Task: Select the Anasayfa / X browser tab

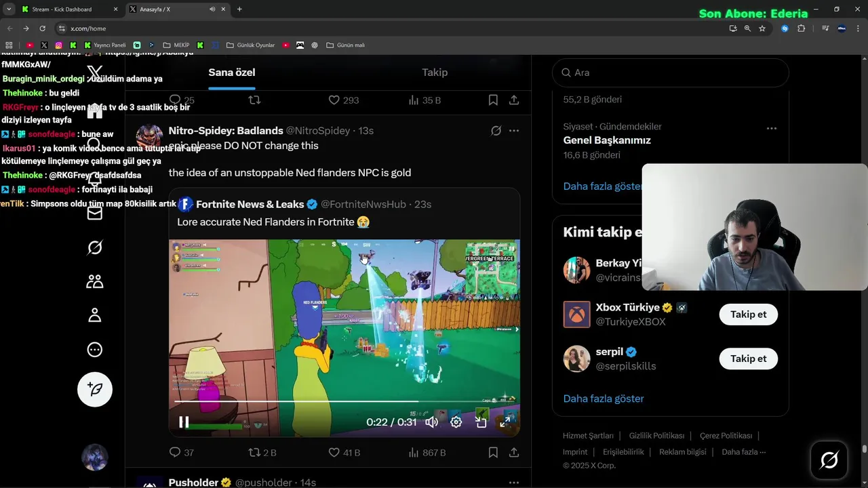Action: pos(178,9)
